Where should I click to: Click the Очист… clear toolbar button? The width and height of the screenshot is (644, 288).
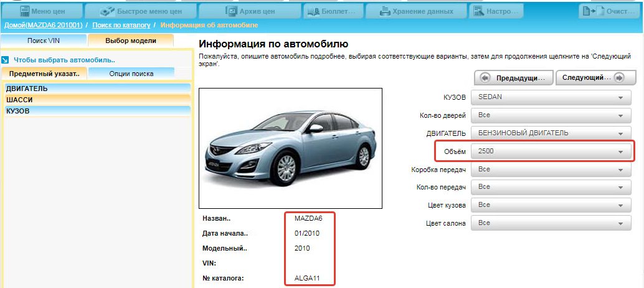[610, 11]
